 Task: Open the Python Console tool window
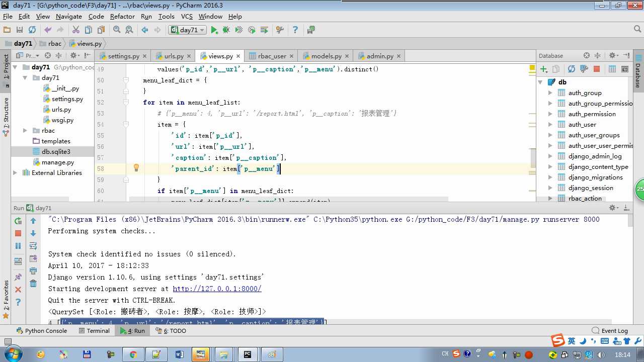tap(41, 331)
